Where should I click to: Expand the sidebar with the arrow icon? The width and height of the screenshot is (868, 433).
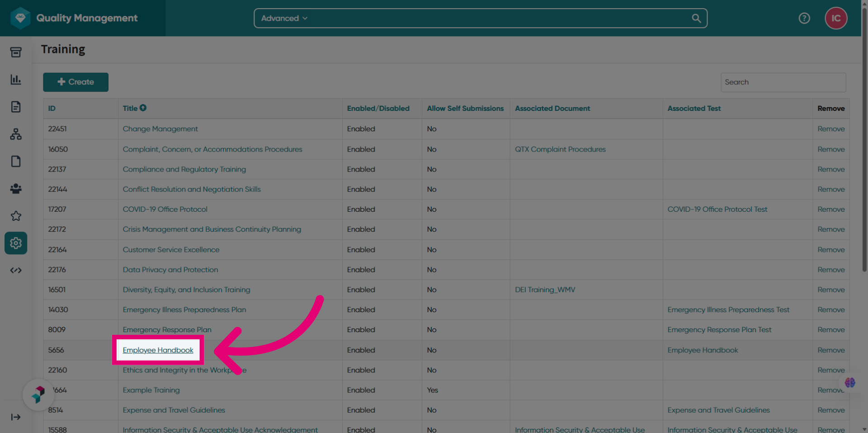coord(16,417)
